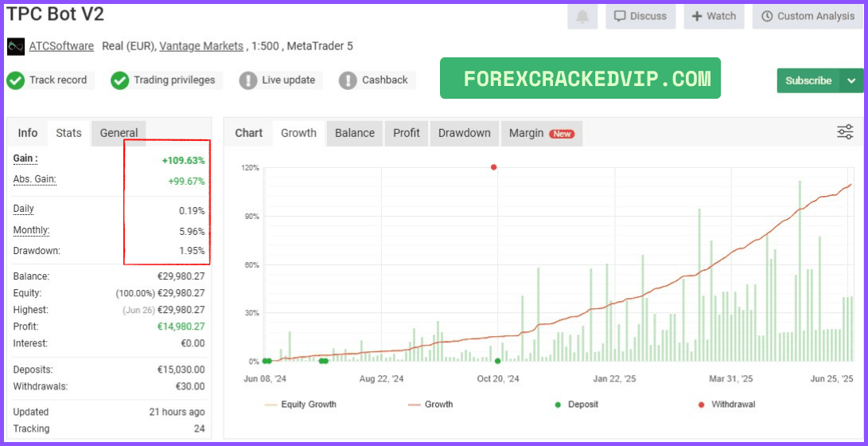This screenshot has width=868, height=446.
Task: Toggle the Withdrawal legend item
Action: point(726,405)
